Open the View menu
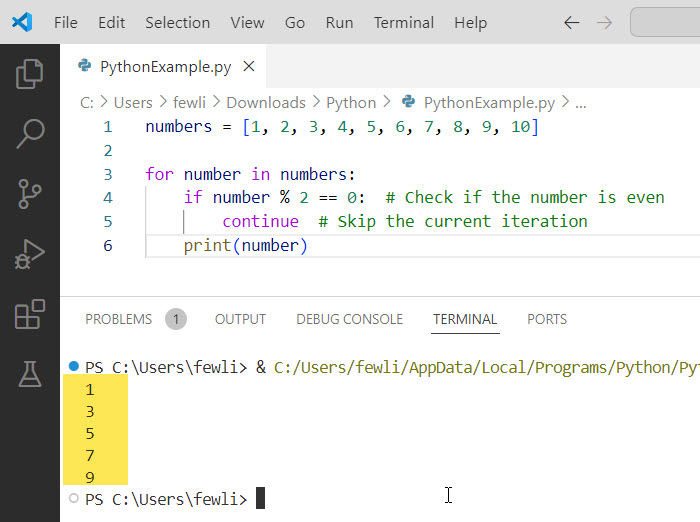This screenshot has height=522, width=700. pos(247,22)
